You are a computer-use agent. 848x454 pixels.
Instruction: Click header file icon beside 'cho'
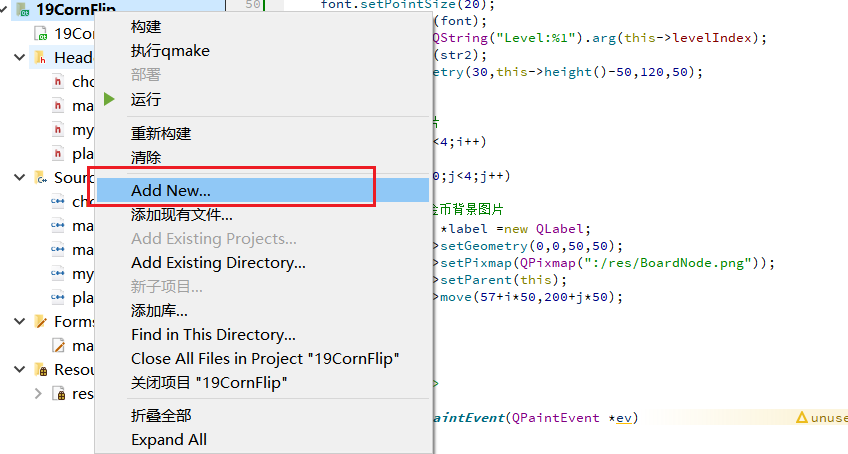click(x=58, y=82)
